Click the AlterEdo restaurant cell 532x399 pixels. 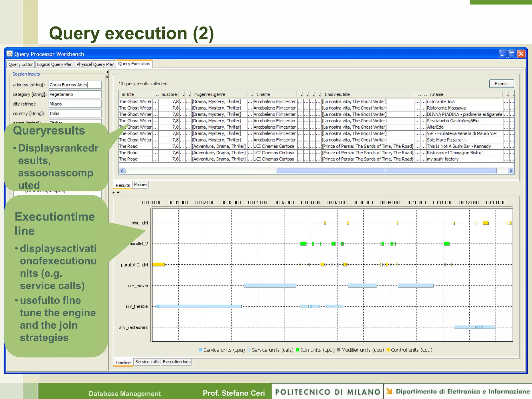[464, 127]
